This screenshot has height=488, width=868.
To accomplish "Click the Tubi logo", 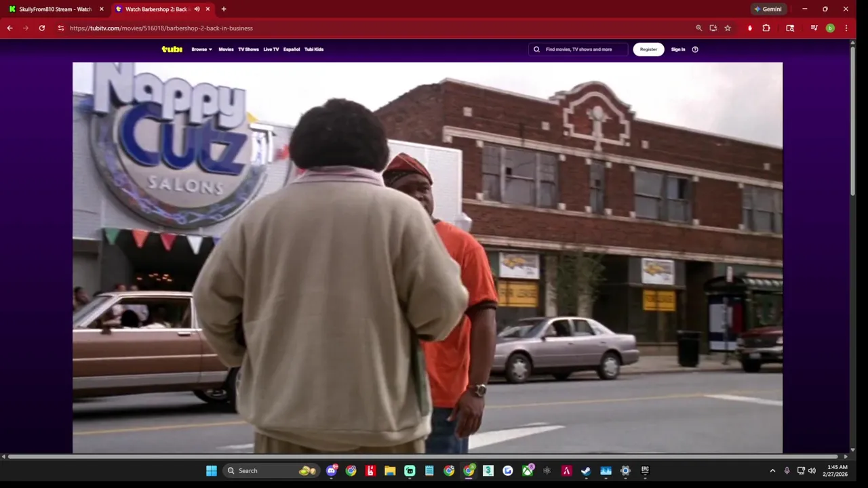I will 172,49.
